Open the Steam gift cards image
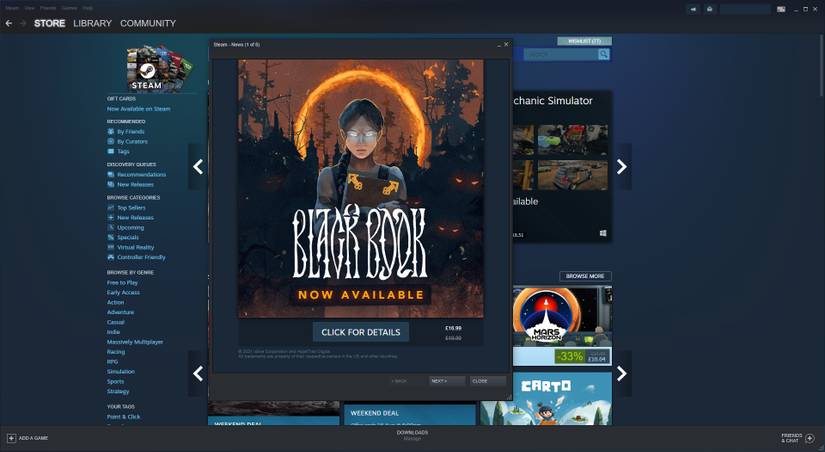Viewport: 825px width, 452px height. (x=159, y=67)
